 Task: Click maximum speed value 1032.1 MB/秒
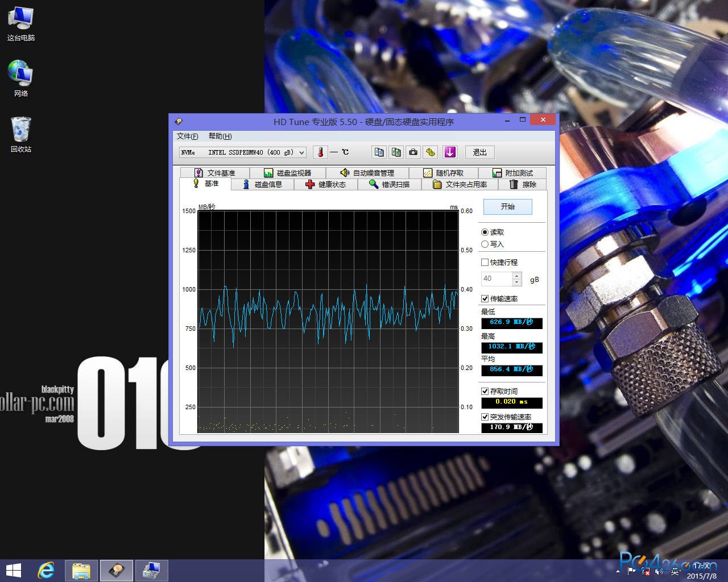[512, 347]
